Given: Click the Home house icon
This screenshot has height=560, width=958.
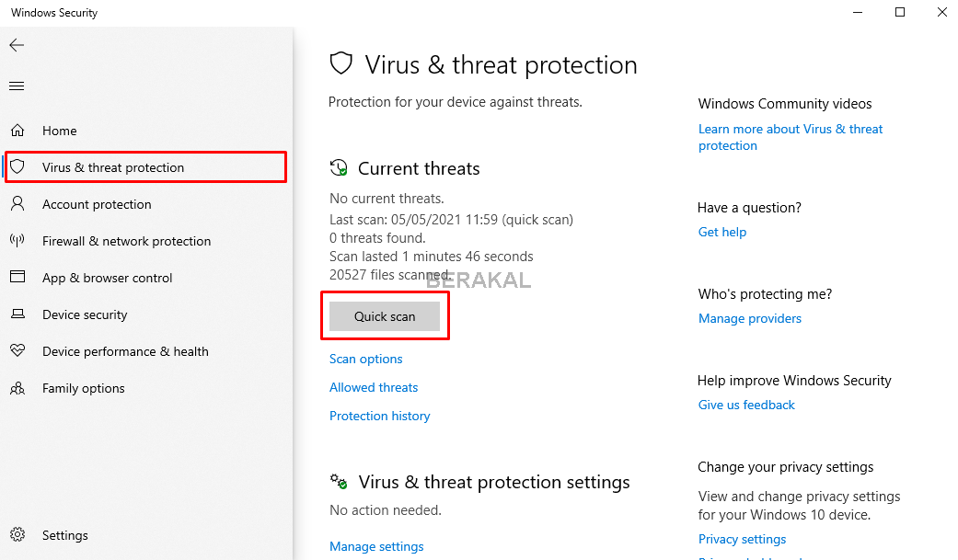Looking at the screenshot, I should 17,131.
